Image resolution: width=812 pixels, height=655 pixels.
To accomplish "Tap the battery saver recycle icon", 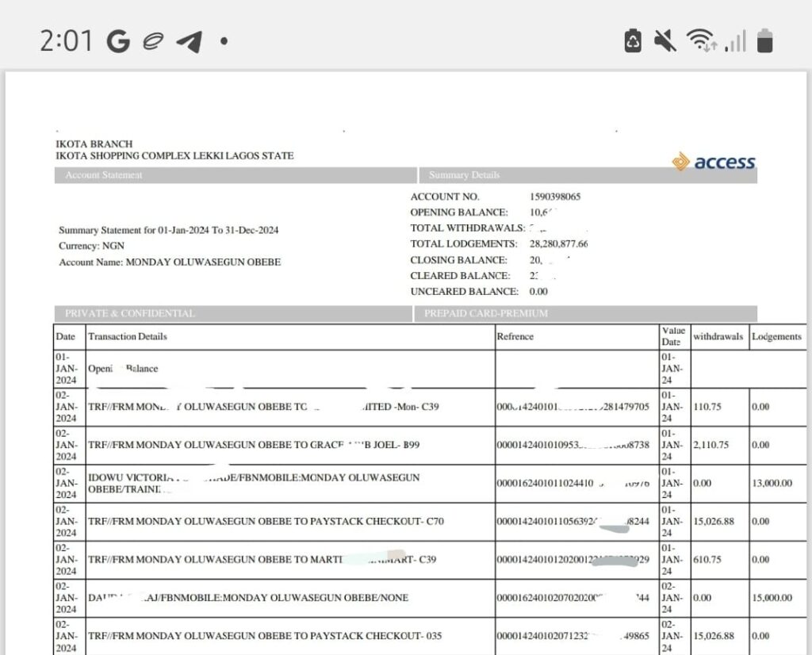I will (x=633, y=40).
